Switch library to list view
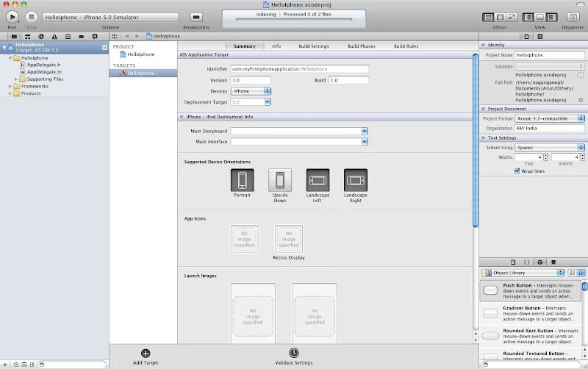The image size is (588, 369). click(581, 273)
